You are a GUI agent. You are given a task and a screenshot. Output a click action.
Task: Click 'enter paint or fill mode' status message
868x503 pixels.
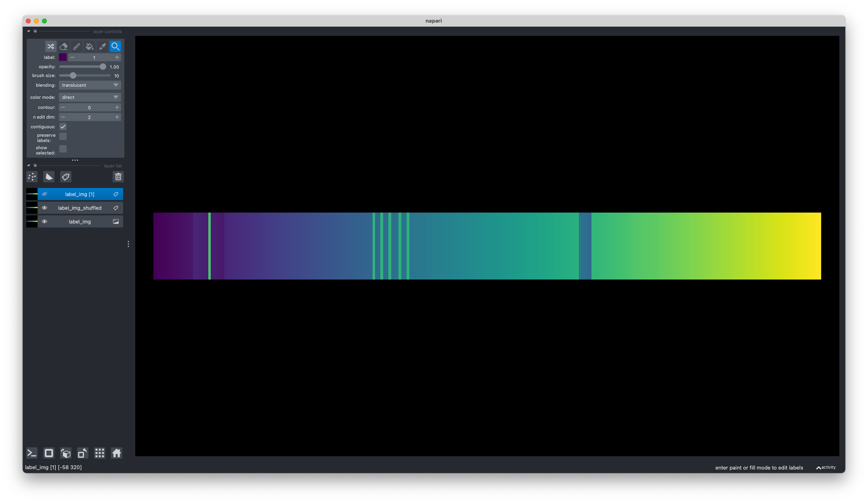tap(759, 468)
